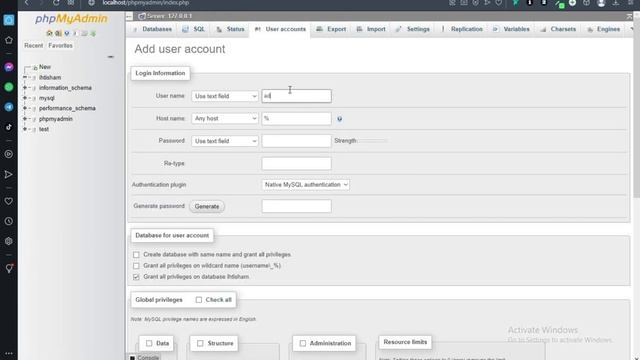Open the send arrow icon in sidebar
Viewport: 640px width, 360px height.
(9, 175)
